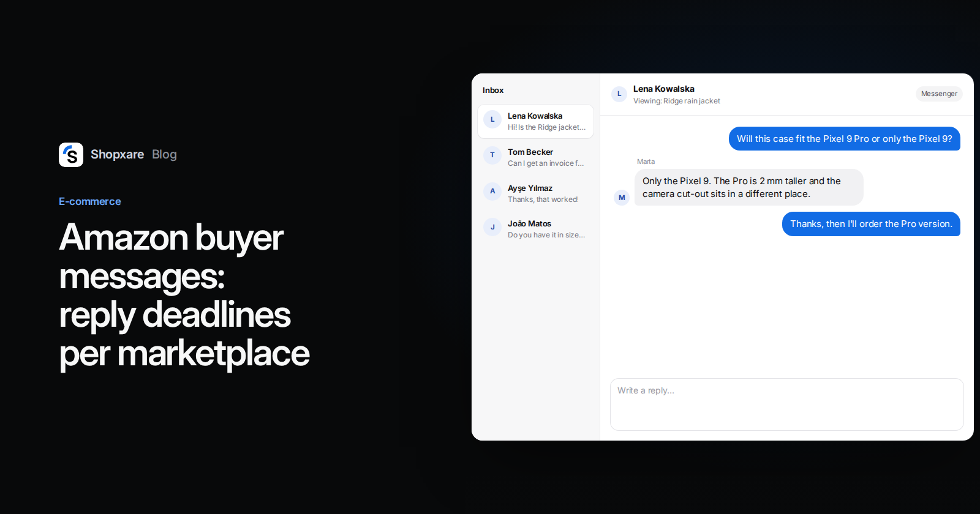Open the conversation 'Hi! Is the Ridge jacket...'
Screen dimensions: 980x514
535,122
